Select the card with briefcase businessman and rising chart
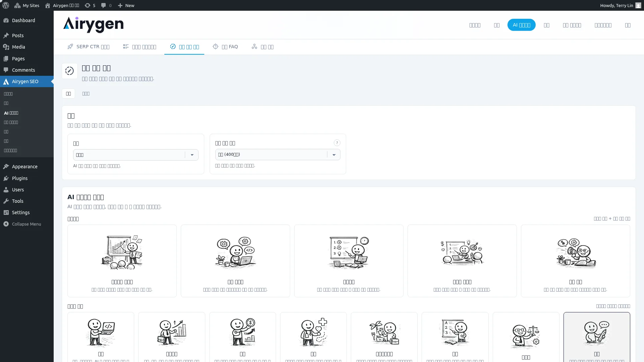 pyautogui.click(x=172, y=337)
